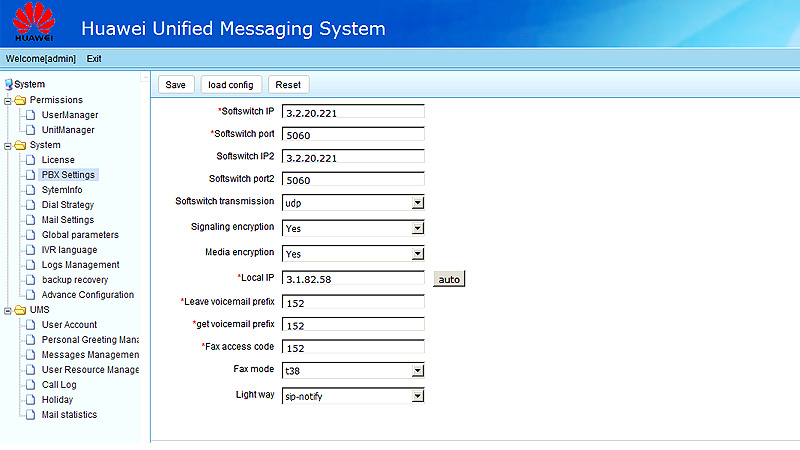Click the backup recovery page icon

31,280
